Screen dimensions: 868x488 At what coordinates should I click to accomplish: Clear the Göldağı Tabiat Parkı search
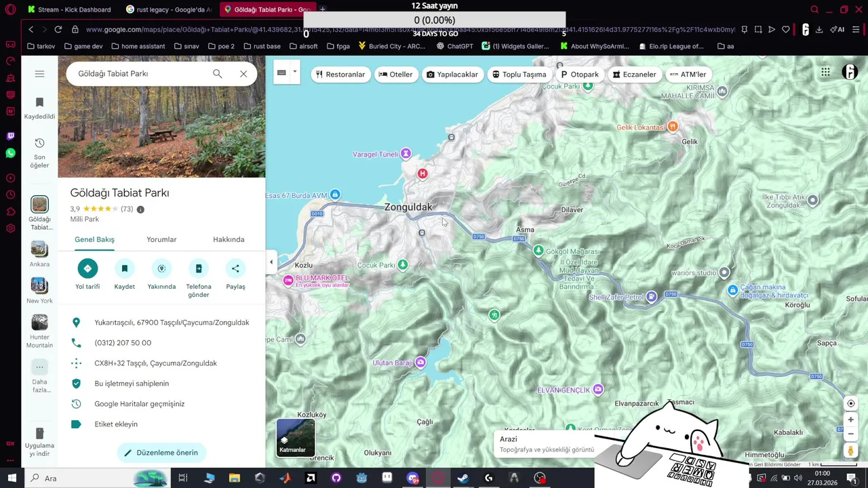tap(243, 73)
